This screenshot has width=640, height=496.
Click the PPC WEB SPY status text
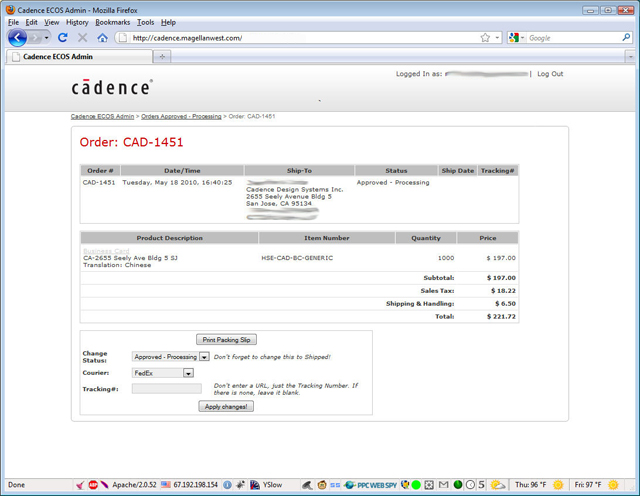[377, 485]
